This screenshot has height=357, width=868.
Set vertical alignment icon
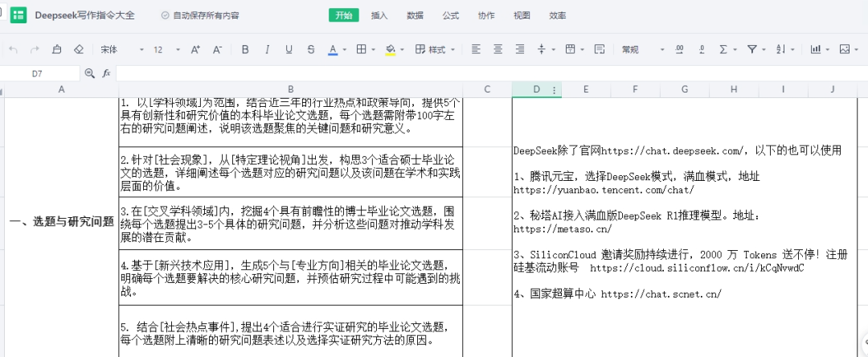(x=542, y=50)
